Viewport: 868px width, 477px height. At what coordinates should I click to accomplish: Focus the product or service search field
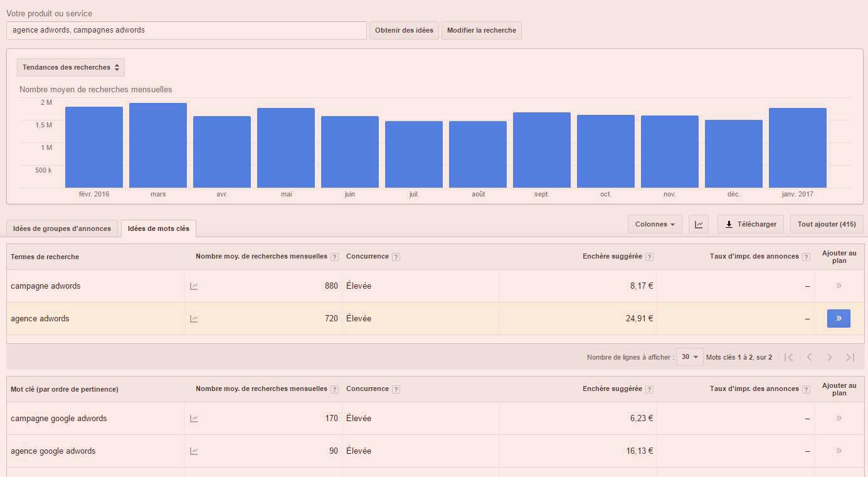pyautogui.click(x=186, y=30)
